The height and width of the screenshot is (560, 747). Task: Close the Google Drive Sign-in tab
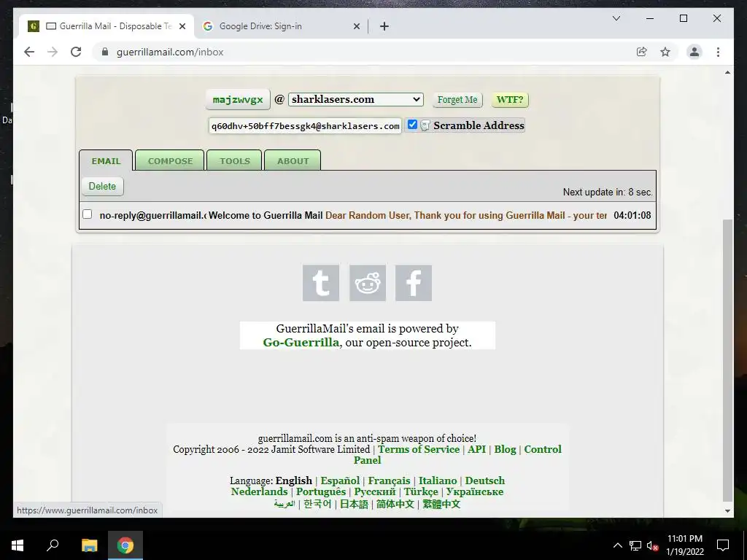click(x=356, y=26)
